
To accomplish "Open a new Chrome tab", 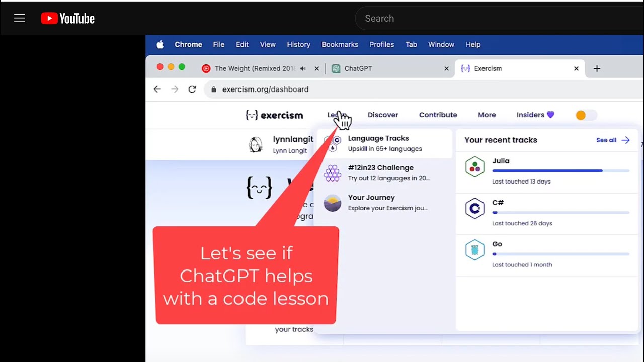I will 597,69.
